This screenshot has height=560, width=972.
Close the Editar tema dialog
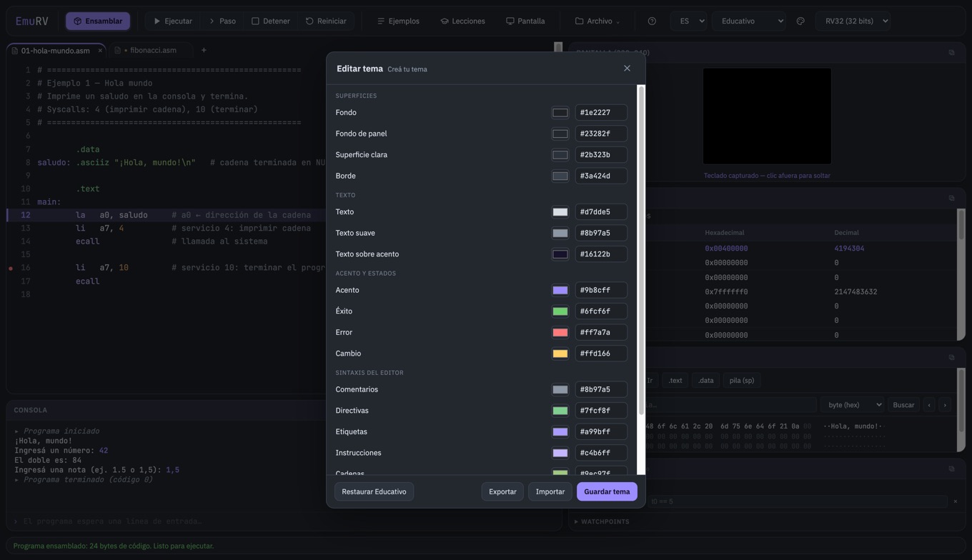point(627,69)
